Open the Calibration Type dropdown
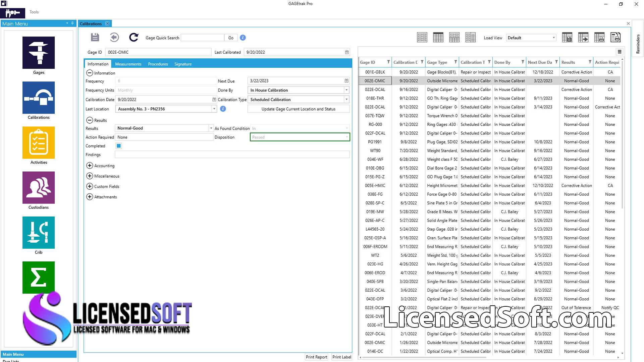 (x=346, y=100)
